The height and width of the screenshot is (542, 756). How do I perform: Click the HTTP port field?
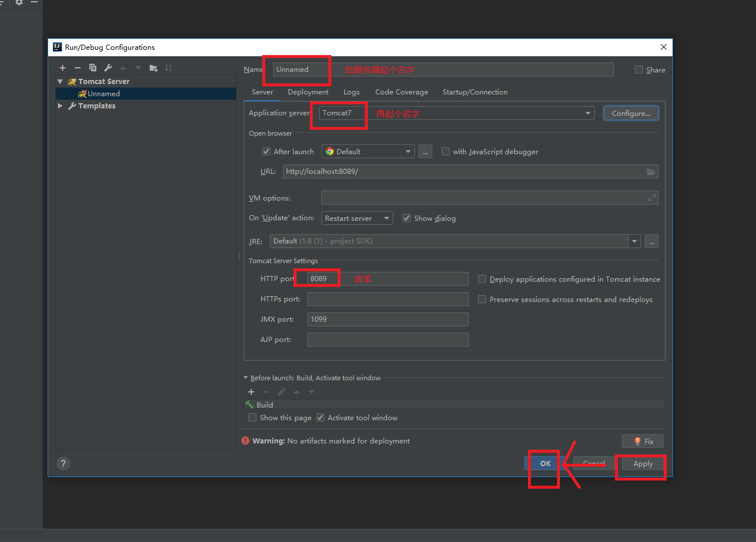point(388,279)
